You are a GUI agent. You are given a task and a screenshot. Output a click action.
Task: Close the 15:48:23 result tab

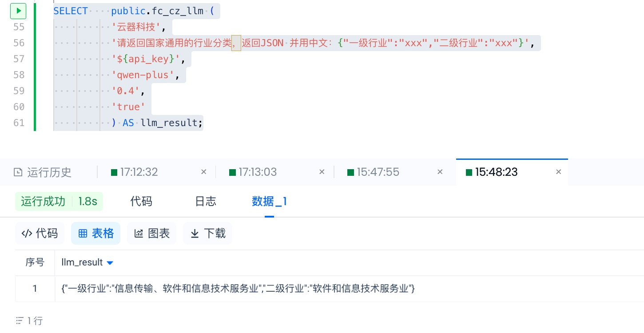point(559,172)
